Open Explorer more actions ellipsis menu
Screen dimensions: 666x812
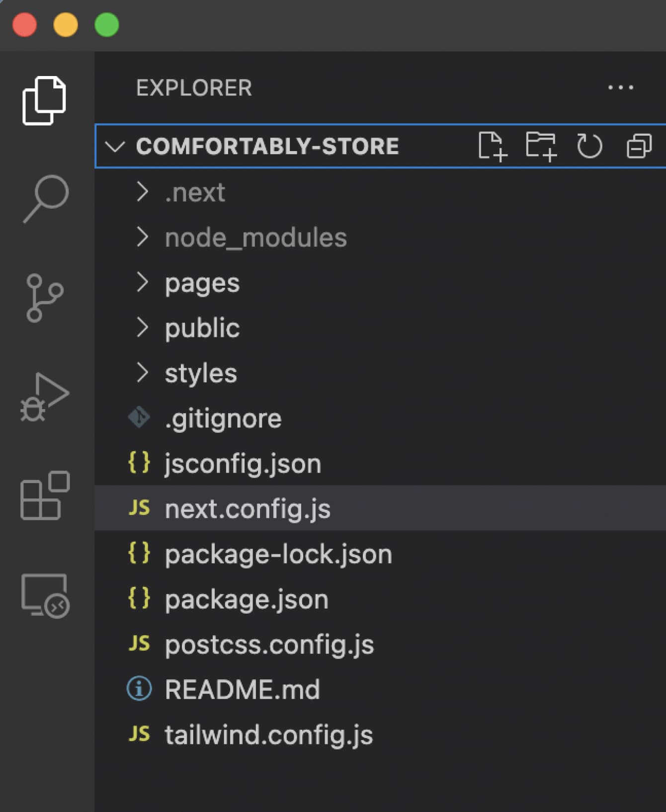tap(620, 88)
